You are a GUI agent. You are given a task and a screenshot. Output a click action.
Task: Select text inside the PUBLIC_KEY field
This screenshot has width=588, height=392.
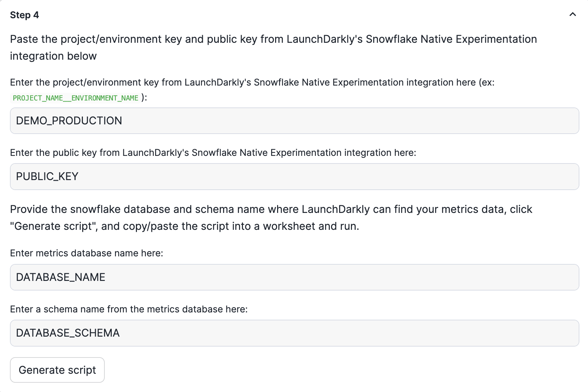tap(47, 176)
